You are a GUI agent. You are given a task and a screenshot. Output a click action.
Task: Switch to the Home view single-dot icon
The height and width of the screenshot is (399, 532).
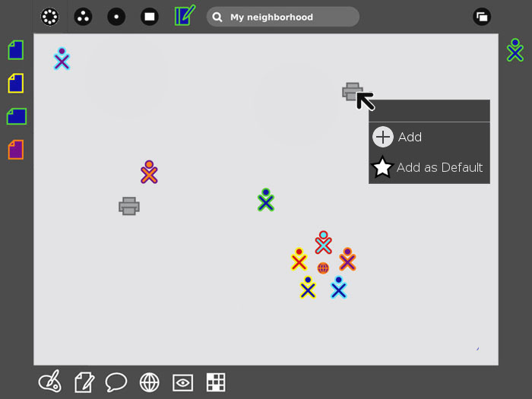[x=116, y=17]
